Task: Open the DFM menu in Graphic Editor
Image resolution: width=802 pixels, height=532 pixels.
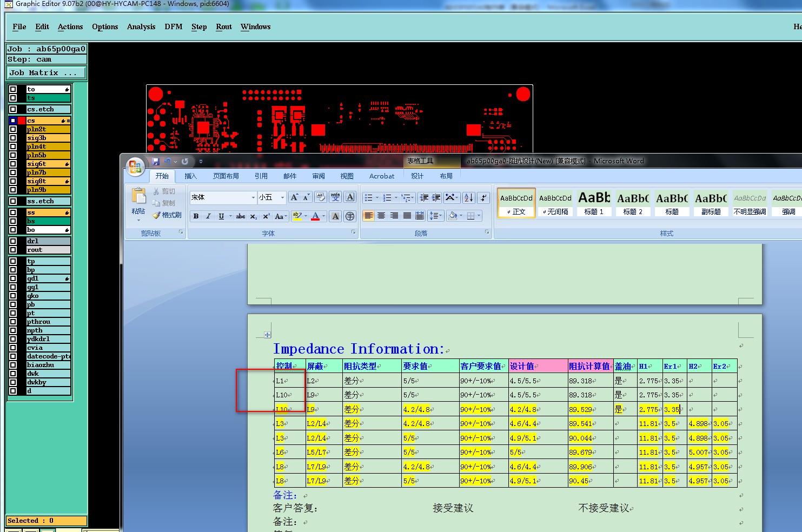Action: [x=174, y=26]
